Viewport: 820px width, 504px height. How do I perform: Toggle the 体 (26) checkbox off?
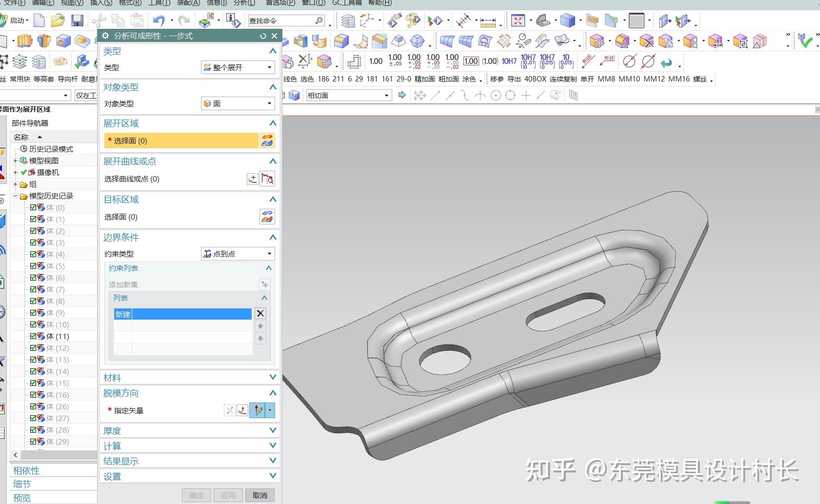point(33,406)
